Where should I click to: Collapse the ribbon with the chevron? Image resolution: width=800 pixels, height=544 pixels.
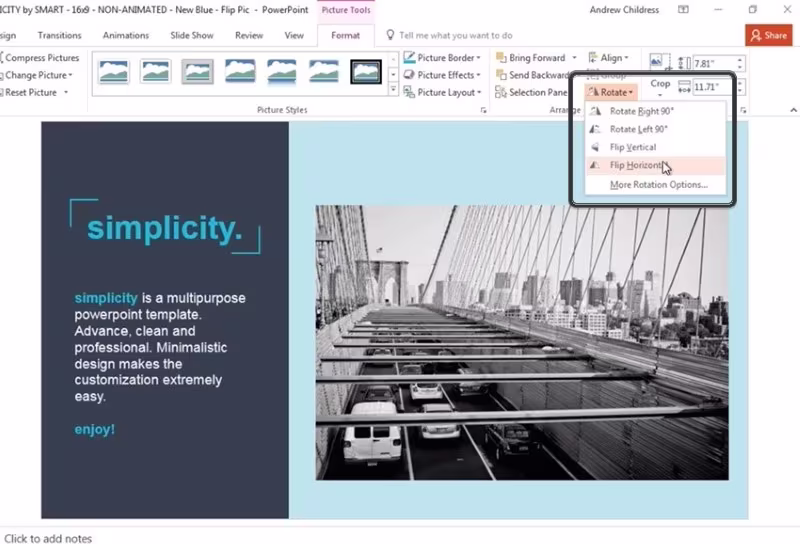point(793,110)
